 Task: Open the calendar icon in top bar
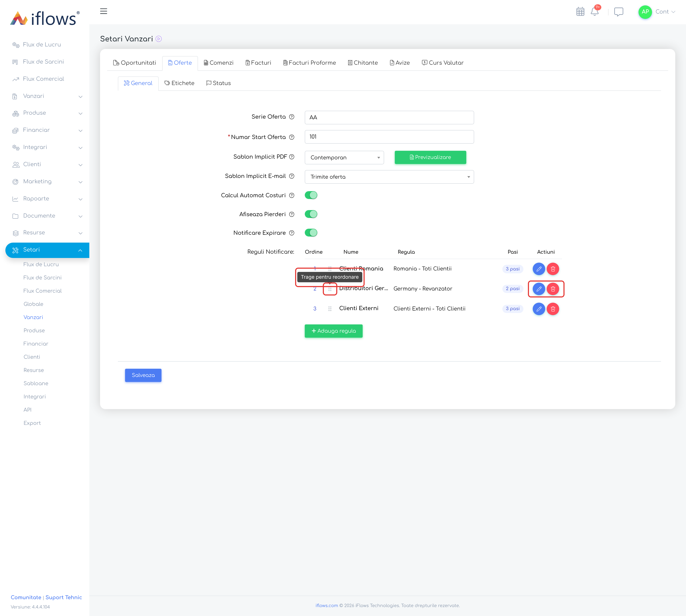[x=580, y=11]
